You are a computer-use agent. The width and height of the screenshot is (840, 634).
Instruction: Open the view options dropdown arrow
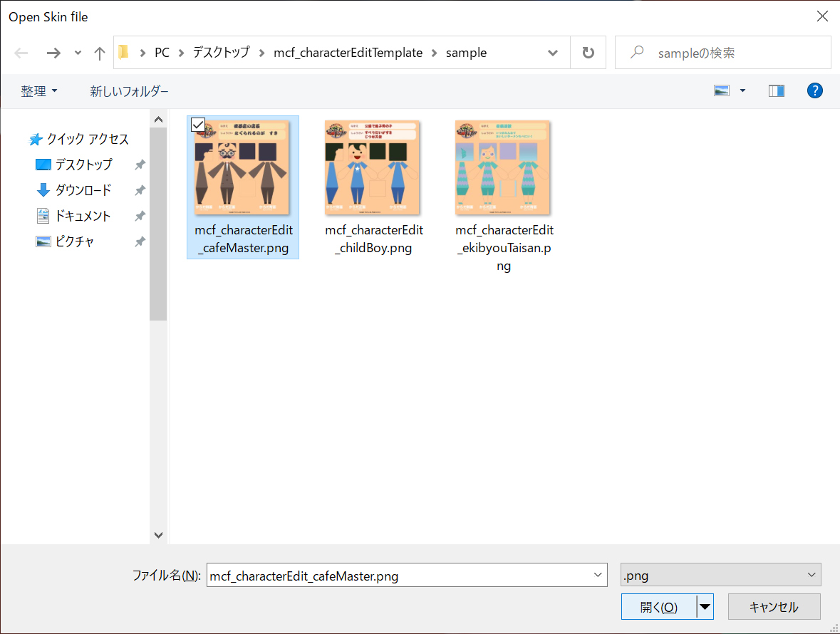[x=742, y=91]
